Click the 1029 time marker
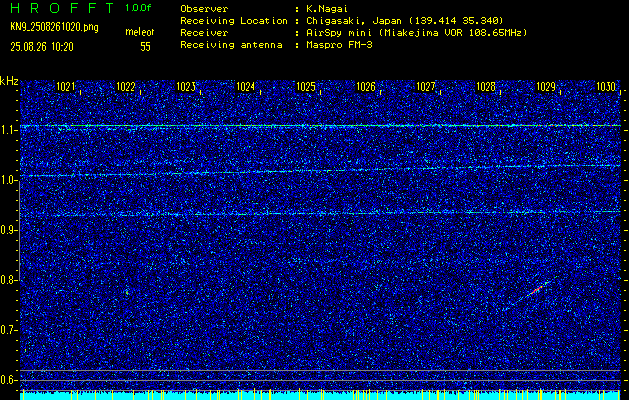The image size is (629, 400). click(546, 87)
